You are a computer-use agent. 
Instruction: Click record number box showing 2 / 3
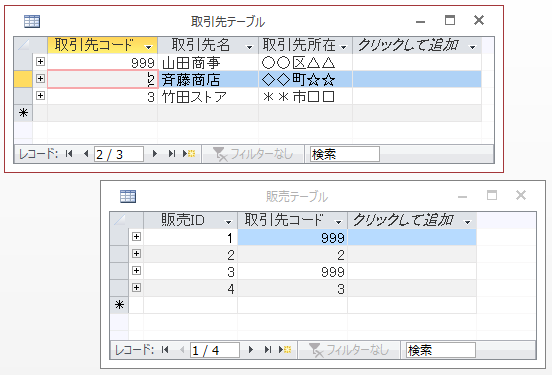tap(119, 154)
